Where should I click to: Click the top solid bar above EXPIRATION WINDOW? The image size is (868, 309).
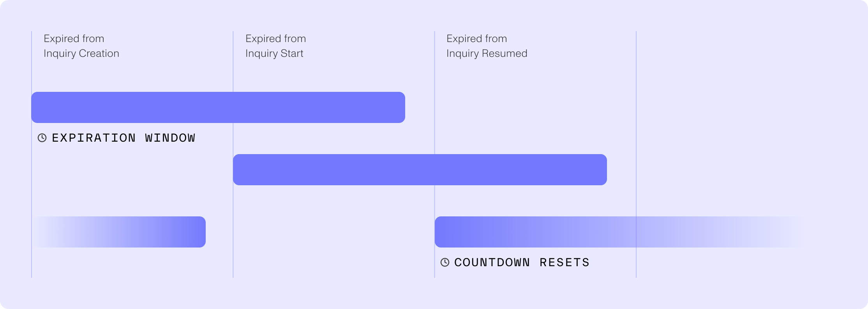(x=218, y=107)
